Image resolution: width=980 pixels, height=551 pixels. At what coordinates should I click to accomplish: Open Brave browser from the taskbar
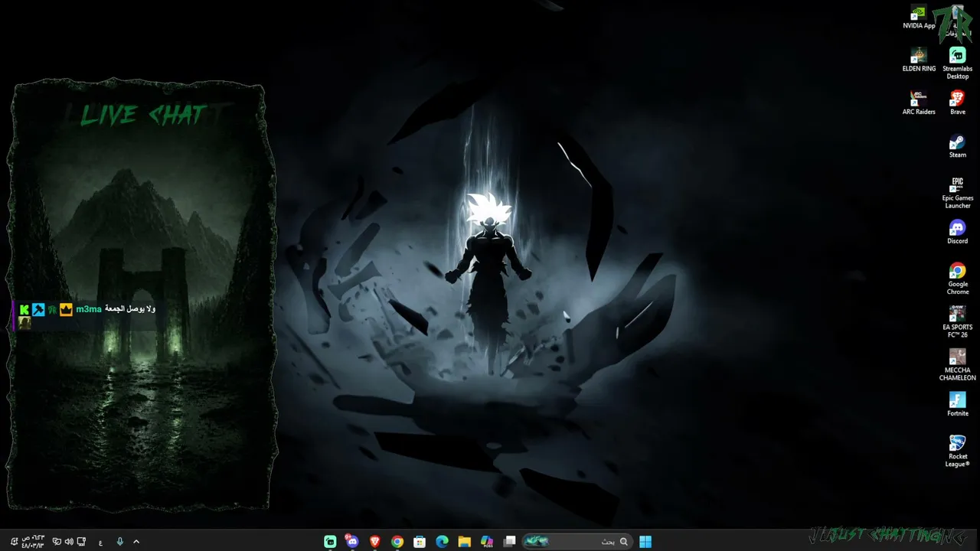(374, 542)
